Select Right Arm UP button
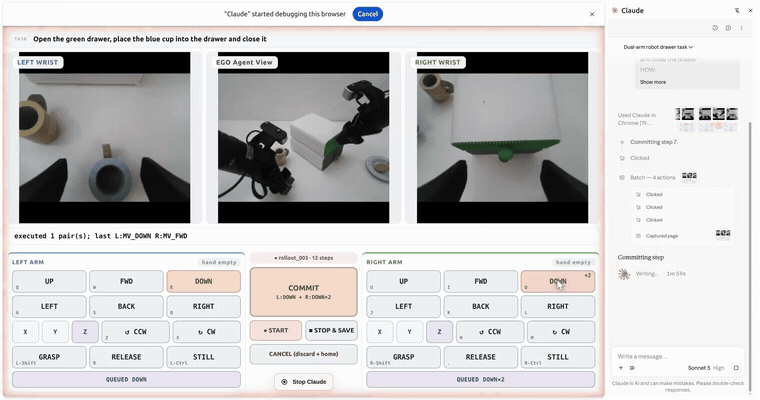760x400 pixels. [403, 282]
